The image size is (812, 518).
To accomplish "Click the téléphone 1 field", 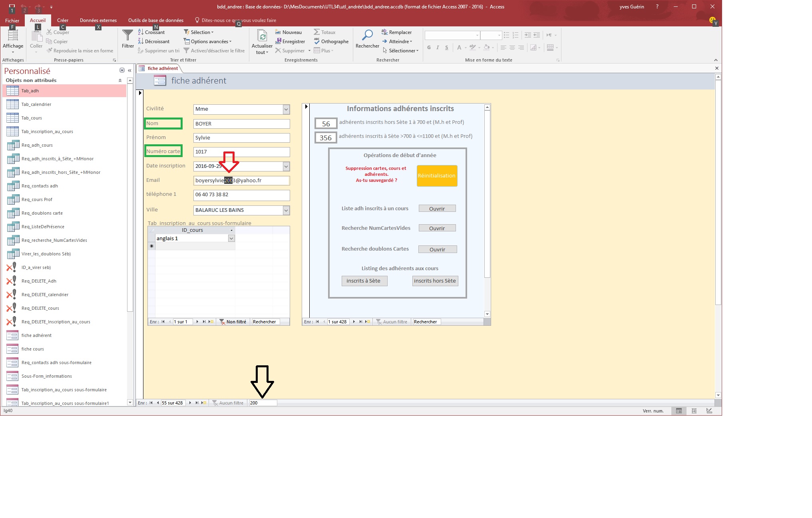I will [x=242, y=195].
